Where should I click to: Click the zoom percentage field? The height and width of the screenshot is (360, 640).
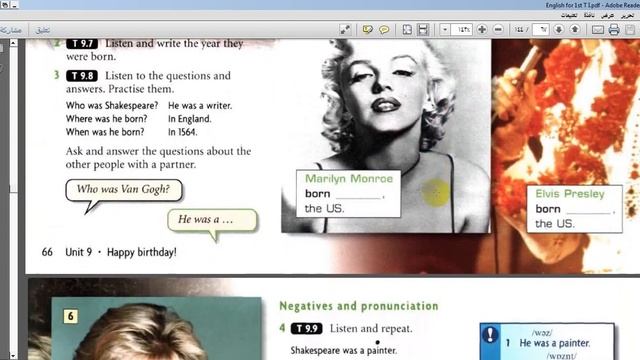(x=462, y=29)
